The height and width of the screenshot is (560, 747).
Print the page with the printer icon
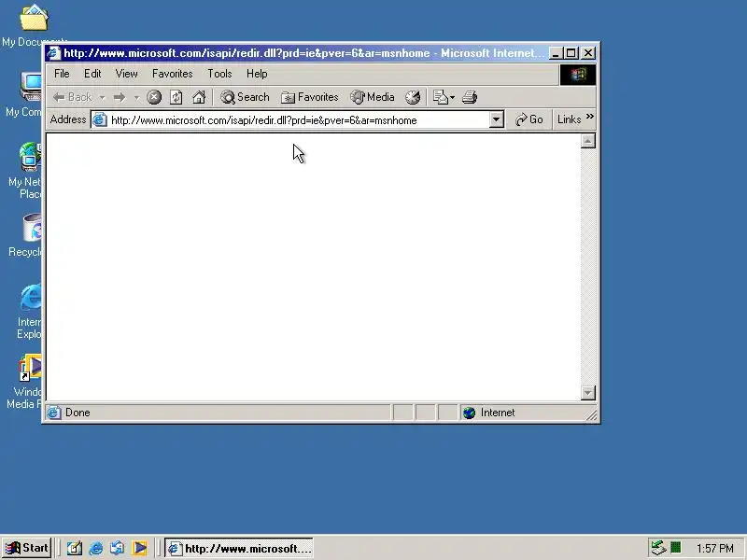click(x=470, y=97)
